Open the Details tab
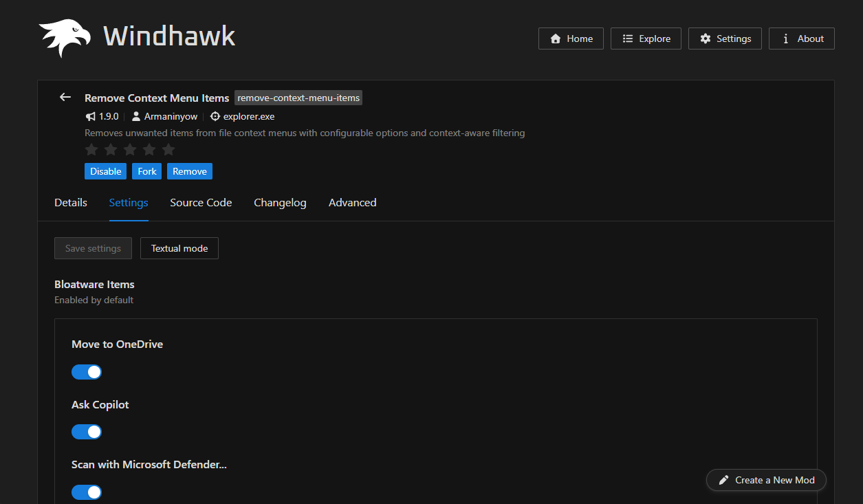 [x=71, y=203]
